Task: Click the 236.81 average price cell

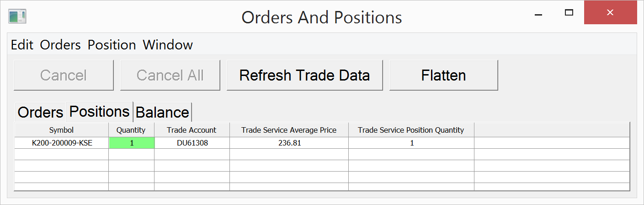Action: click(x=289, y=143)
